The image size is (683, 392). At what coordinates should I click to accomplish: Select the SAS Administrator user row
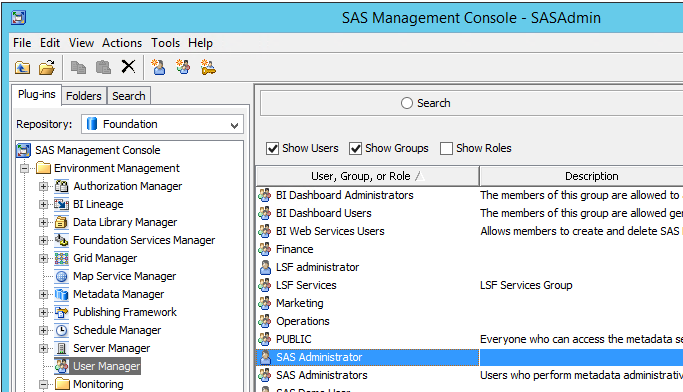(x=470, y=357)
